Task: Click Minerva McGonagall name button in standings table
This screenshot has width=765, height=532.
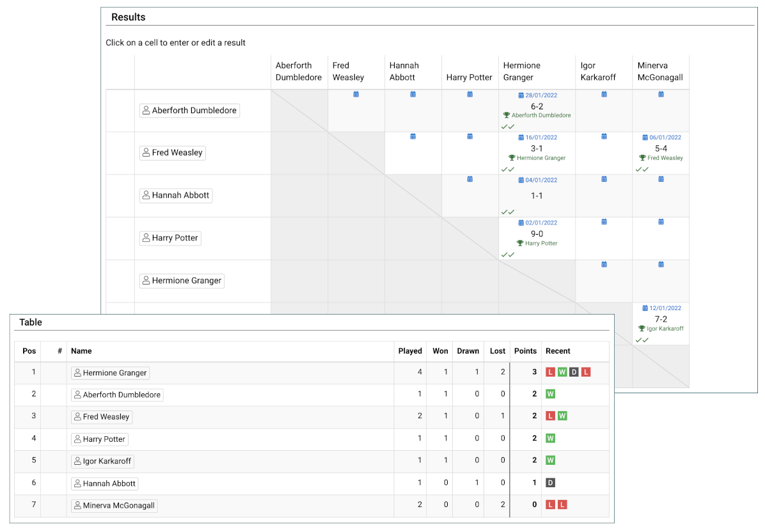Action: click(114, 506)
